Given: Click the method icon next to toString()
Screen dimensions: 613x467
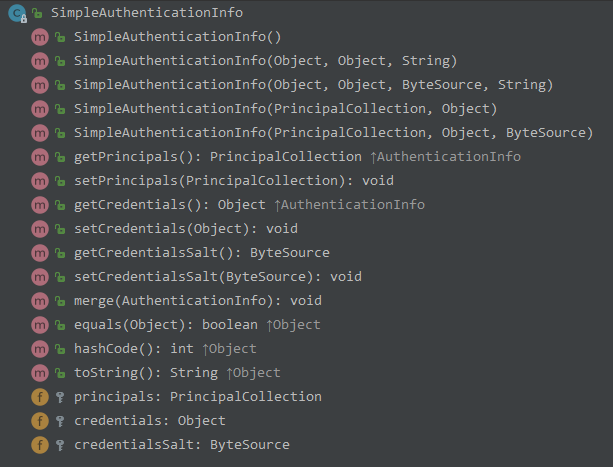Looking at the screenshot, I should pyautogui.click(x=40, y=373).
